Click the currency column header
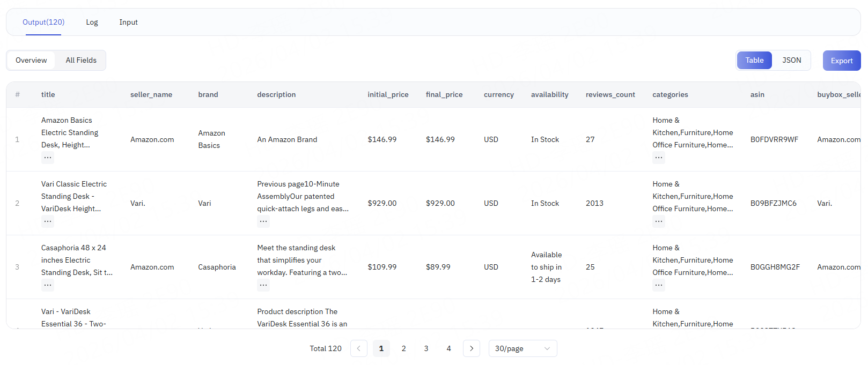This screenshot has width=868, height=365. tap(499, 94)
